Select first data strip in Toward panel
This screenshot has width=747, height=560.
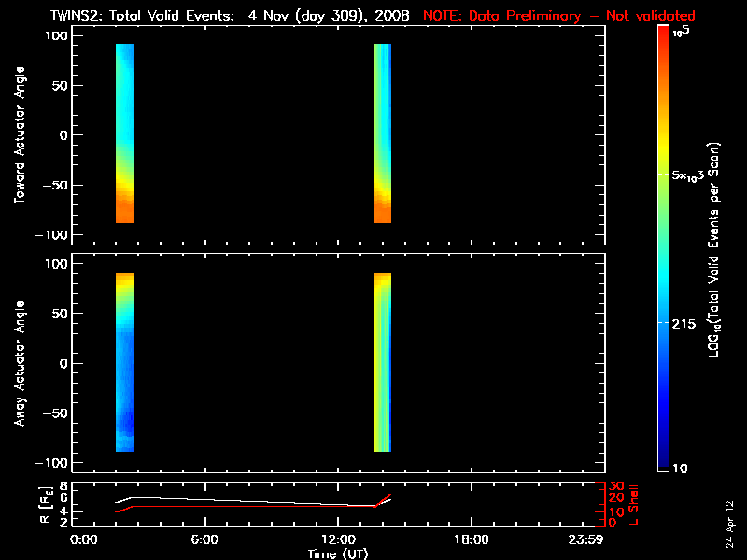125,133
